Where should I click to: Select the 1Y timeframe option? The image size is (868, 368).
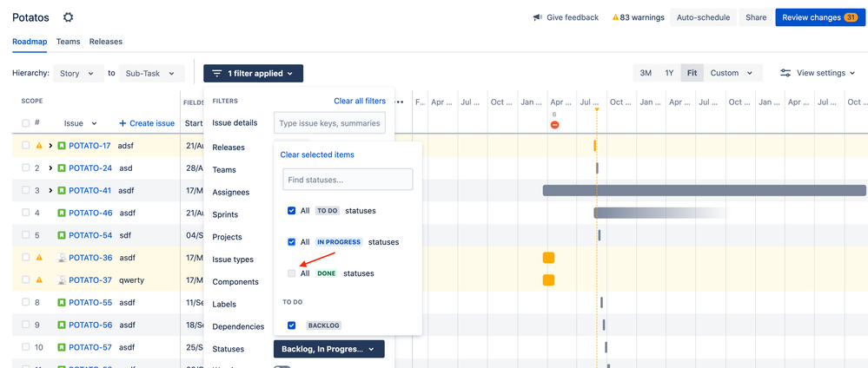coord(669,73)
